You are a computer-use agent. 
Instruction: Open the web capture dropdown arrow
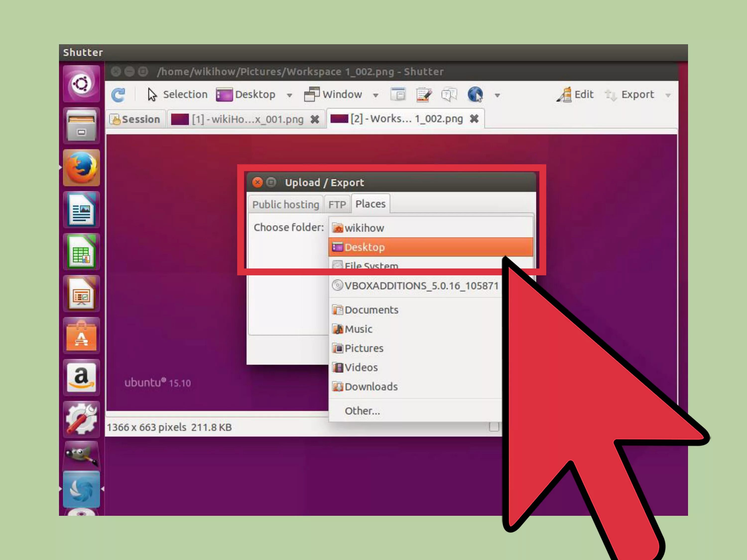point(497,96)
